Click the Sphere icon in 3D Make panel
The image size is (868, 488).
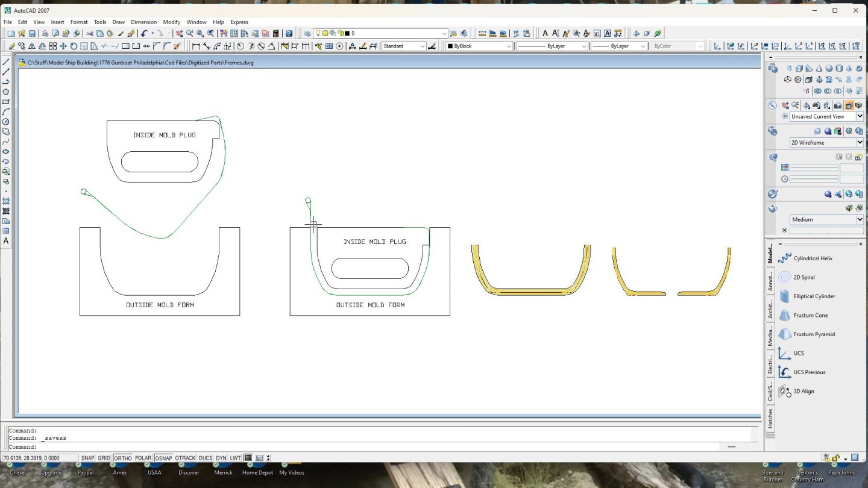pos(829,69)
